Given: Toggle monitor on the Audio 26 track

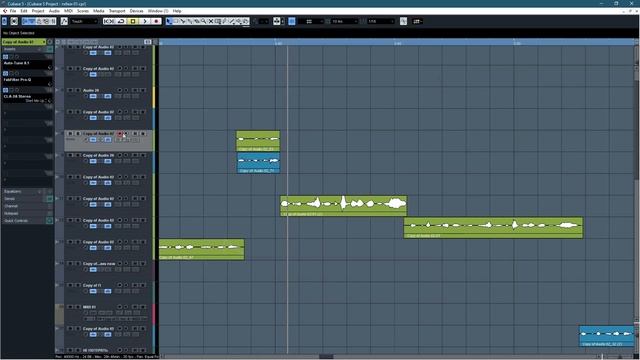Looking at the screenshot, I should 126,90.
